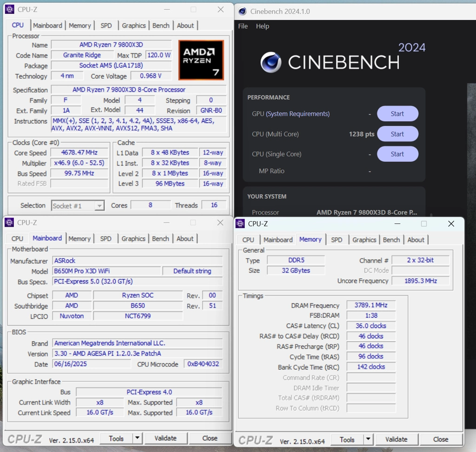Image resolution: width=476 pixels, height=452 pixels.
Task: Click the manufacturer value 'ASRock'
Action: pyautogui.click(x=138, y=261)
